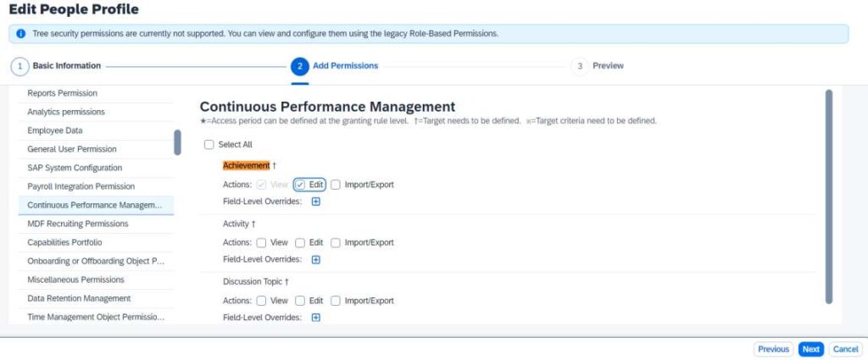868x360 pixels.
Task: Click the Next button
Action: [x=811, y=350]
